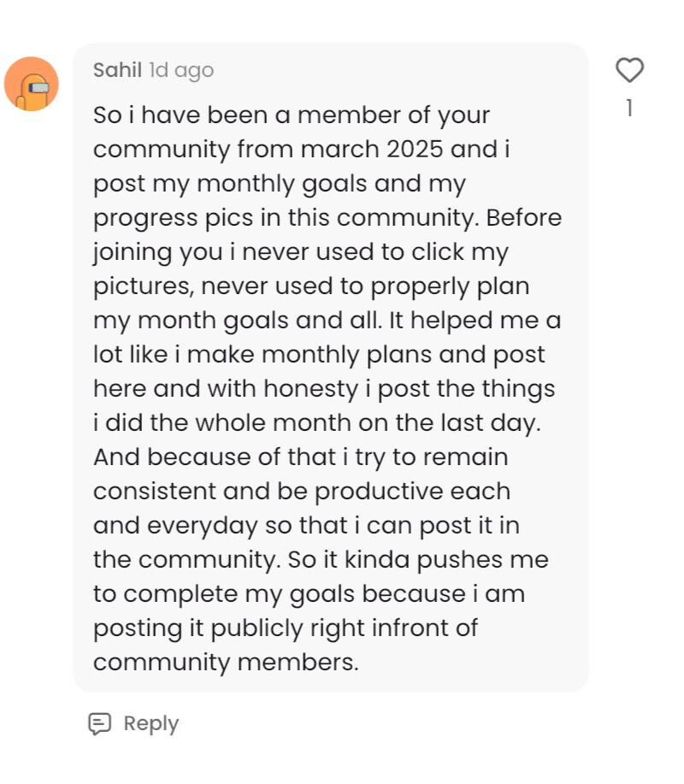Open the username Sahil's profile

[117, 70]
